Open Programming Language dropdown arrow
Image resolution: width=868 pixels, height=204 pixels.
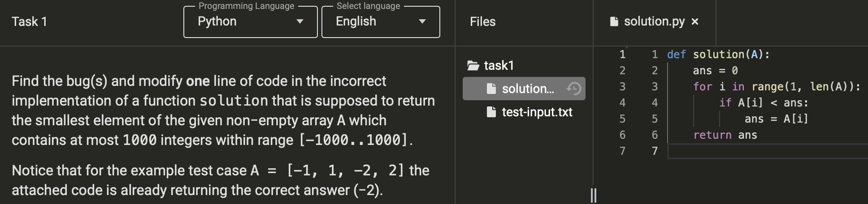(x=300, y=21)
